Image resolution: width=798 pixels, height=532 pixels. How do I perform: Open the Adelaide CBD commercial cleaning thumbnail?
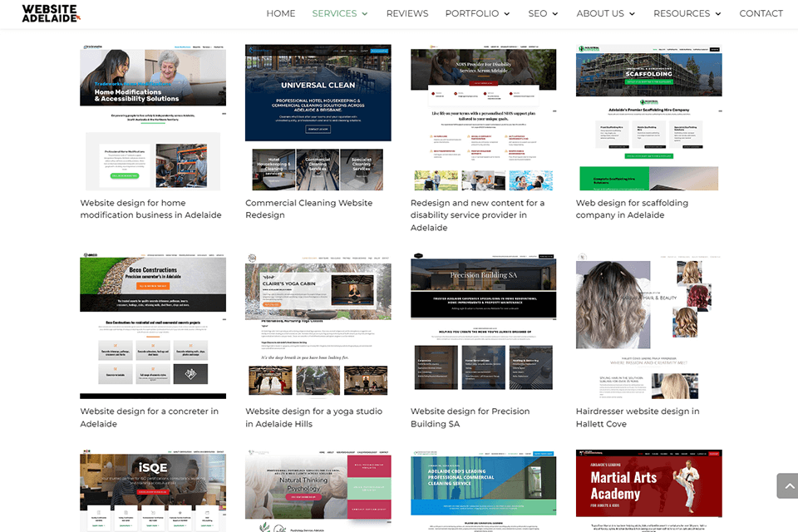(x=483, y=490)
